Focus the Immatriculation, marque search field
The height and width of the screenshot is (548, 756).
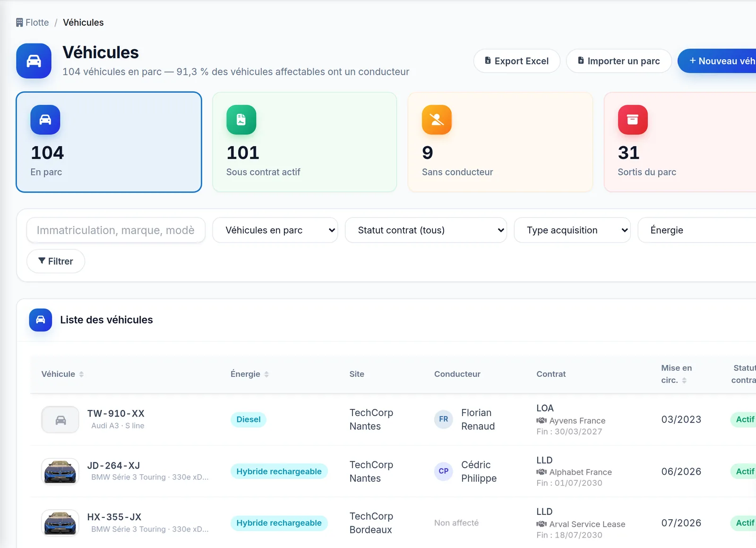(116, 230)
